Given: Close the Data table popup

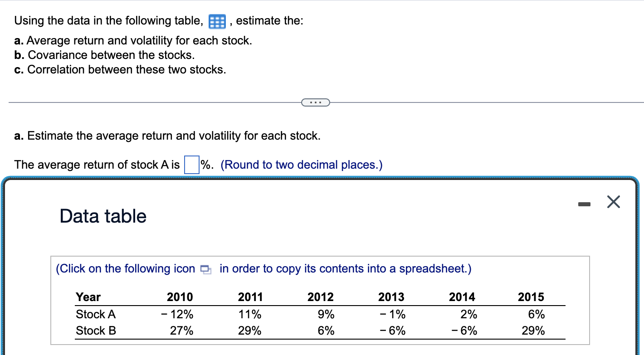Looking at the screenshot, I should [x=613, y=202].
